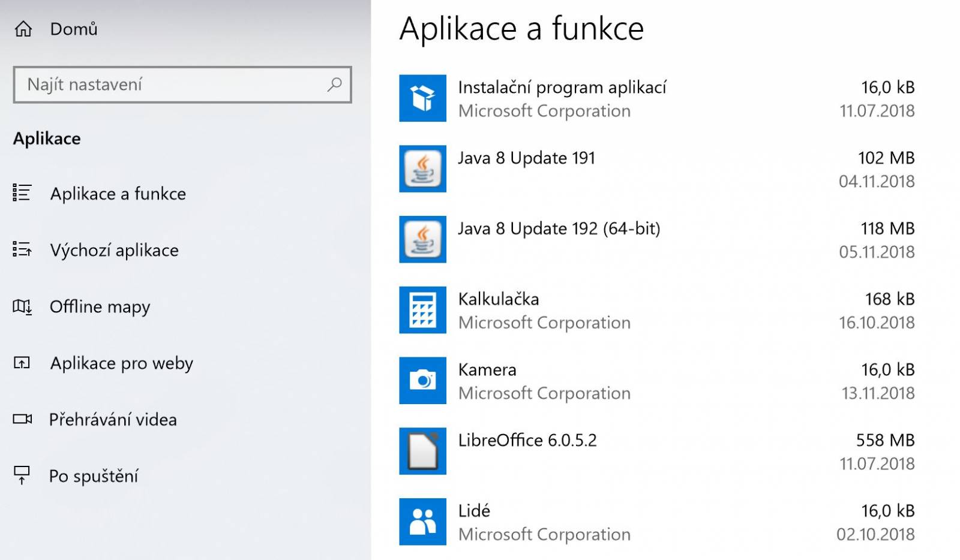Click the Aplikace a funkce page heading

[521, 29]
